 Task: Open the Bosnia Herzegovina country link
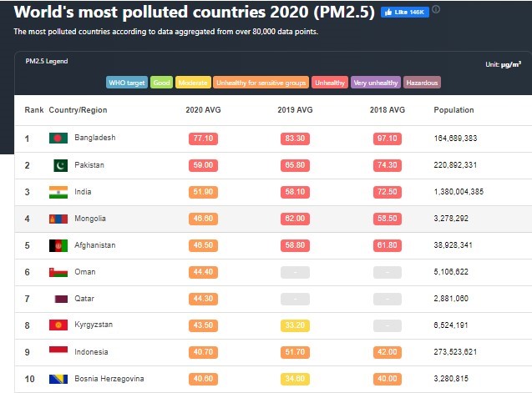[108, 379]
